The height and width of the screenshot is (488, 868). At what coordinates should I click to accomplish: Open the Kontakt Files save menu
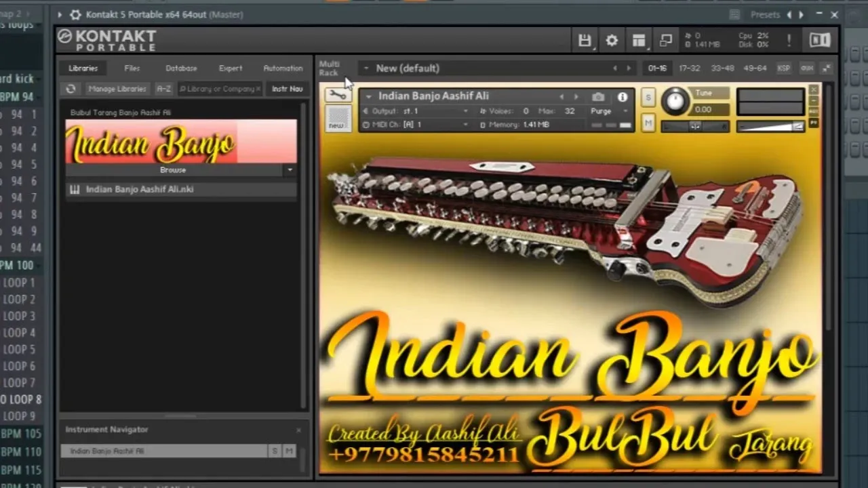pyautogui.click(x=585, y=41)
